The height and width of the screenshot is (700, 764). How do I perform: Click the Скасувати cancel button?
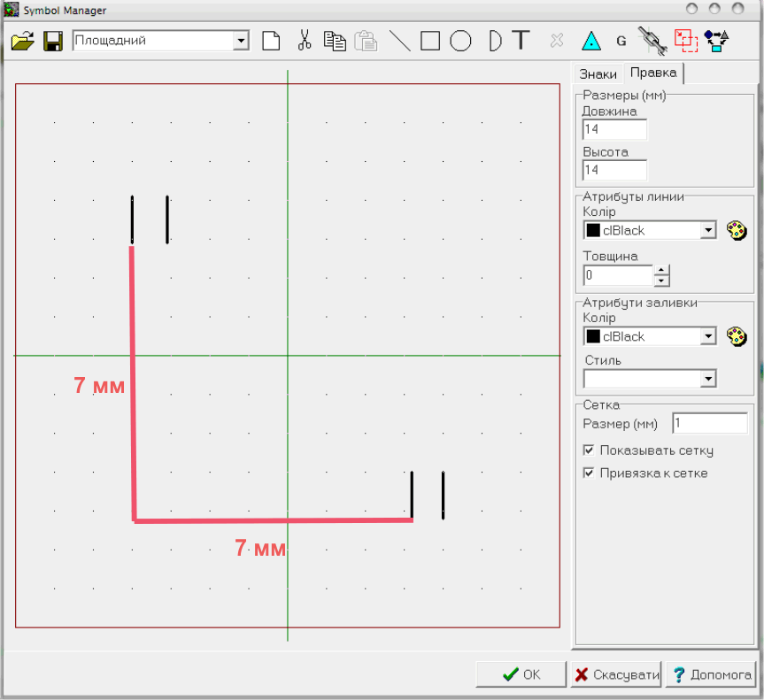coord(616,674)
